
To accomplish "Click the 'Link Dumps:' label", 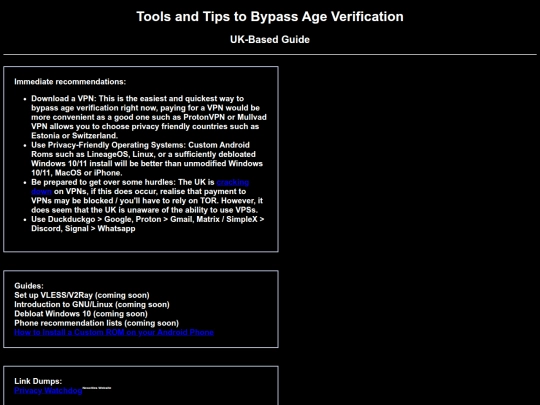I will pyautogui.click(x=38, y=381).
